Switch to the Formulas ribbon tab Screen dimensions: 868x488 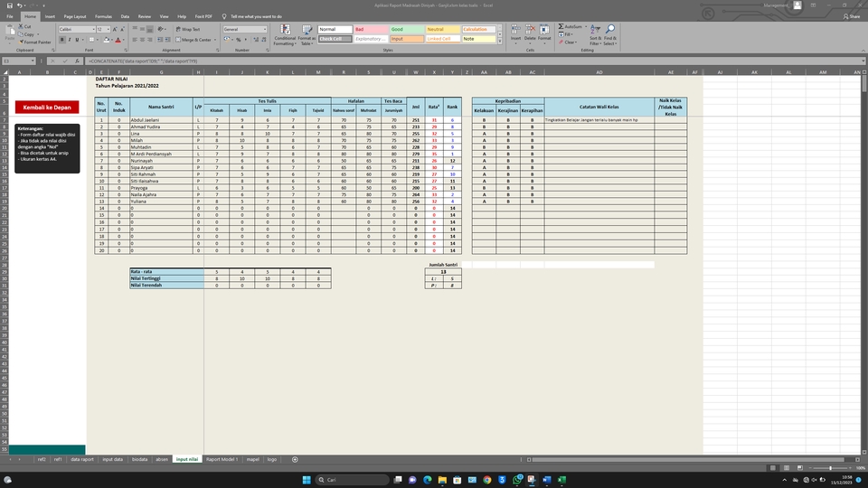click(x=103, y=16)
